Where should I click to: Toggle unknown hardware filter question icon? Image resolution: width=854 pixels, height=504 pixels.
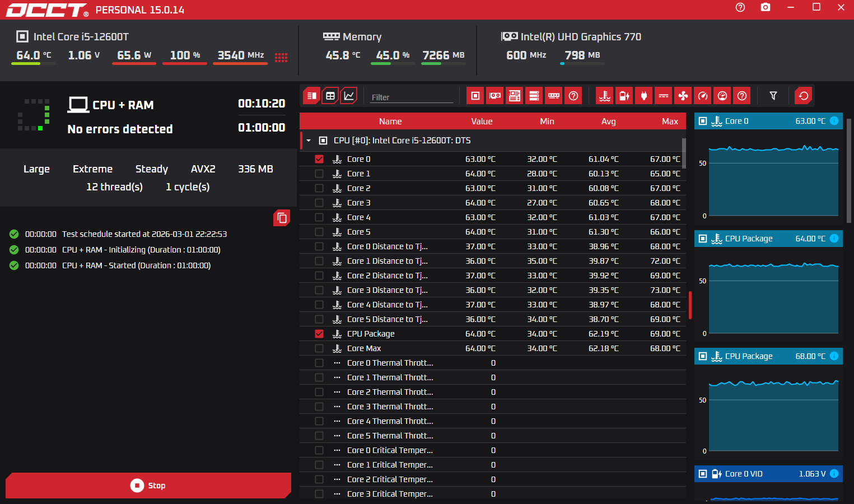click(x=573, y=96)
